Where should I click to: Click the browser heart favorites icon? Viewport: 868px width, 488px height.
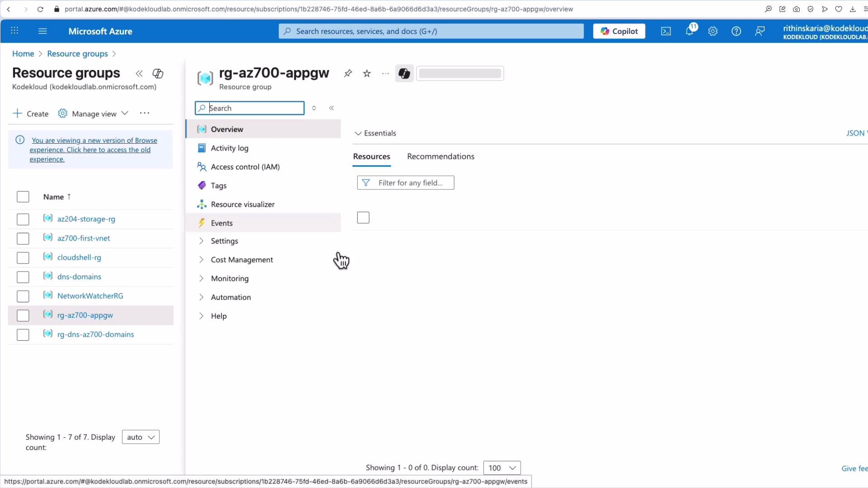click(839, 9)
